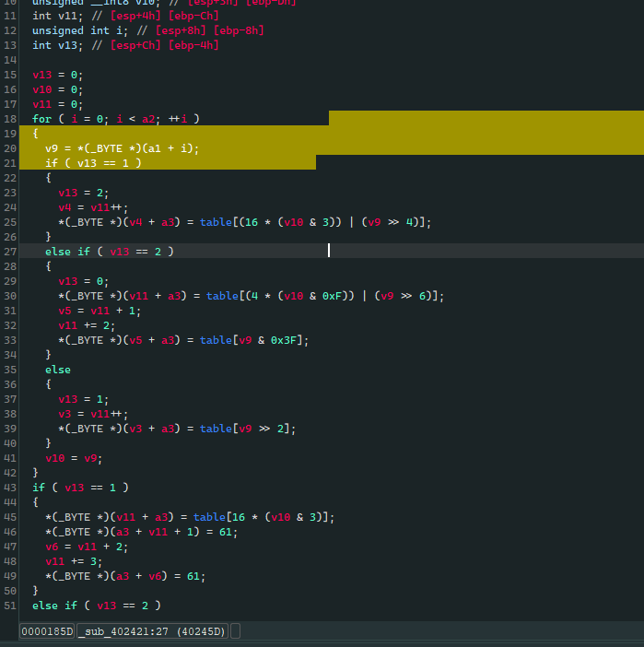Image resolution: width=644 pixels, height=647 pixels.
Task: Click 'v10 = 0;' on line 16
Action: (58, 89)
